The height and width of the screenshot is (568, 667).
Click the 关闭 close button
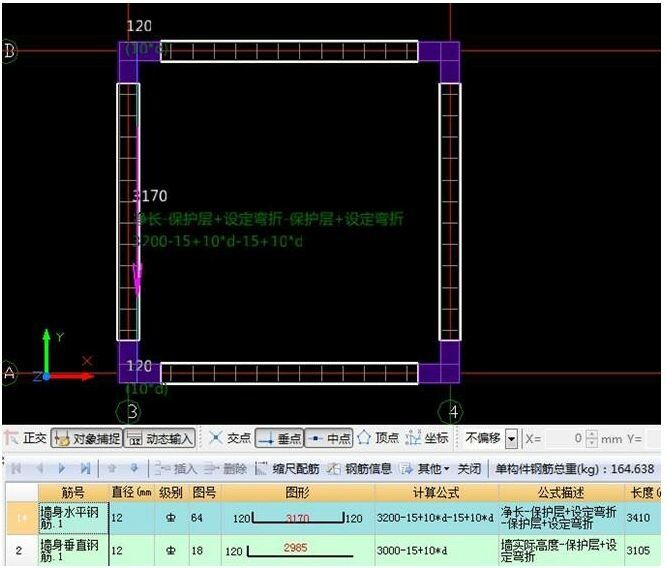click(x=469, y=469)
